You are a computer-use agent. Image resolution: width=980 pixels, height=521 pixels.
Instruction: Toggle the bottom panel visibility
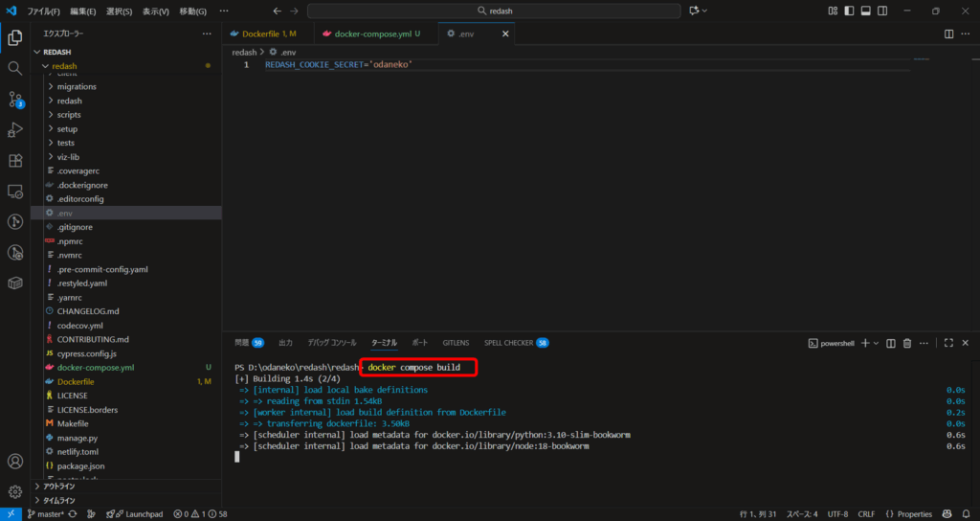865,11
